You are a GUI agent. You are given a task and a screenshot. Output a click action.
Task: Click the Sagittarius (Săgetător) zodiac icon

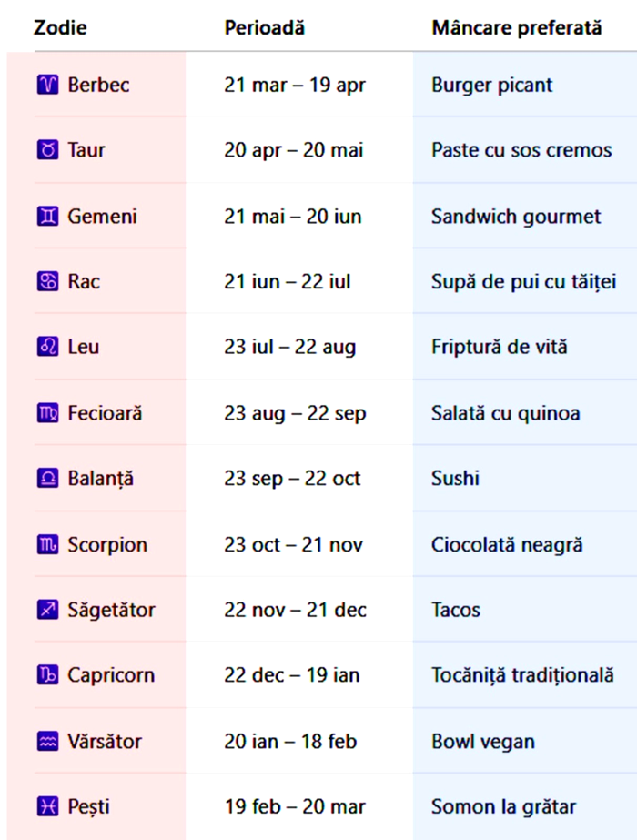coord(47,610)
